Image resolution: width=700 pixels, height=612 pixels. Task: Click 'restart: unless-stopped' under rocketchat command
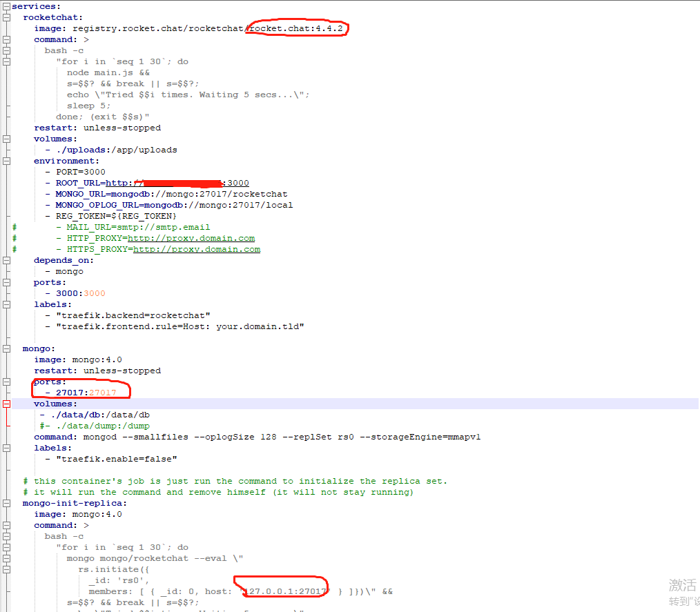click(x=97, y=128)
